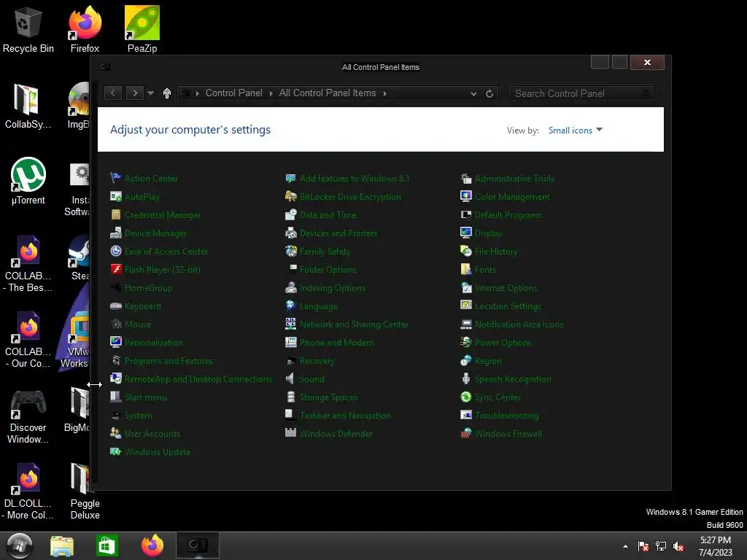Click the Family Safety icon
The height and width of the screenshot is (560, 747).
(290, 251)
